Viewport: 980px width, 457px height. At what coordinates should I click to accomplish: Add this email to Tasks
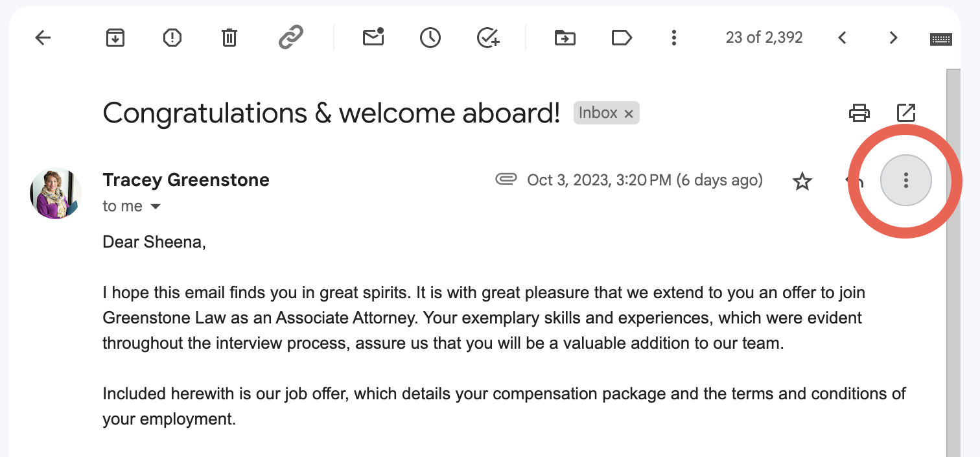pos(487,38)
